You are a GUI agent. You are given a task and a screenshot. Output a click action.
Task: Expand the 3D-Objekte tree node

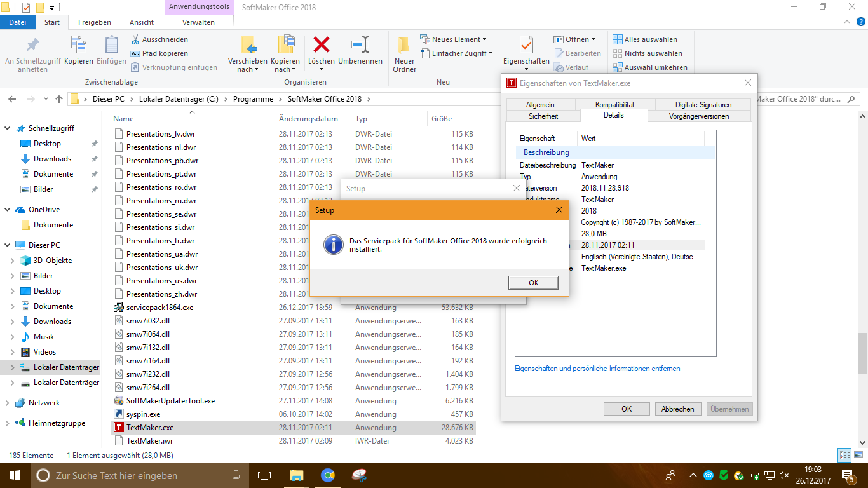tap(13, 261)
